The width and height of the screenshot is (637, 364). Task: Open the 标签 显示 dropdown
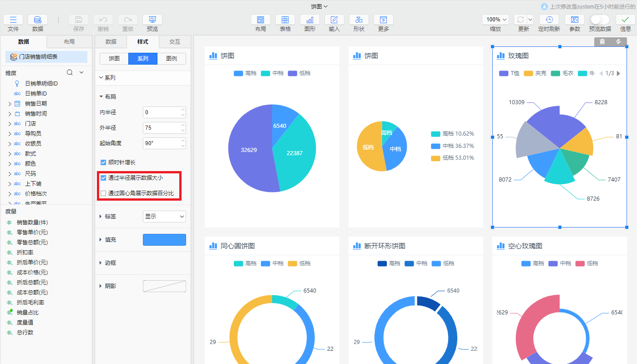point(164,217)
